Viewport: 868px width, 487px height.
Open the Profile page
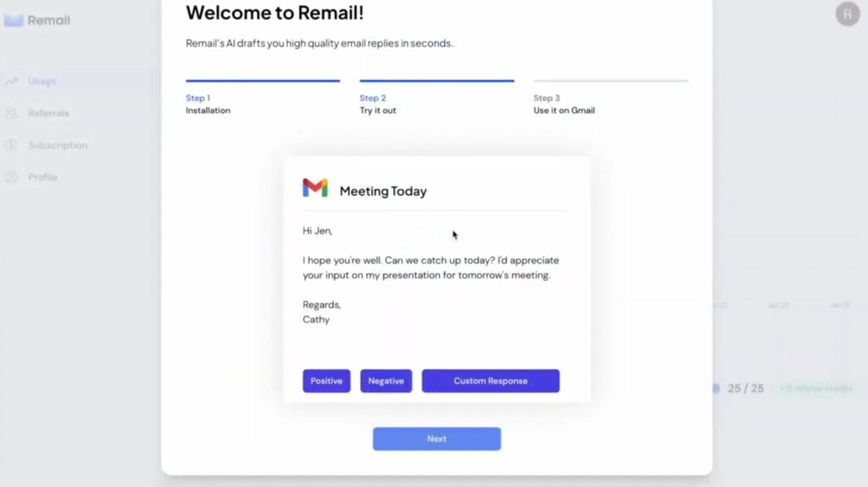[42, 177]
